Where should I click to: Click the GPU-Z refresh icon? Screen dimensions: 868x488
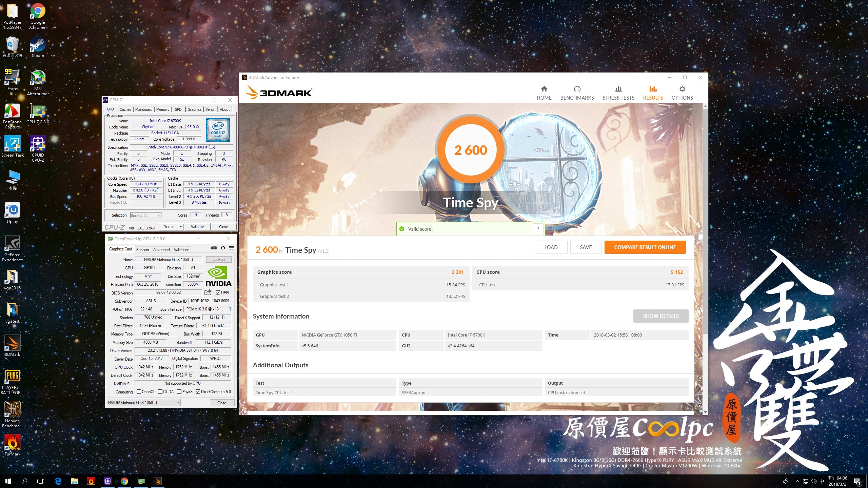(223, 248)
